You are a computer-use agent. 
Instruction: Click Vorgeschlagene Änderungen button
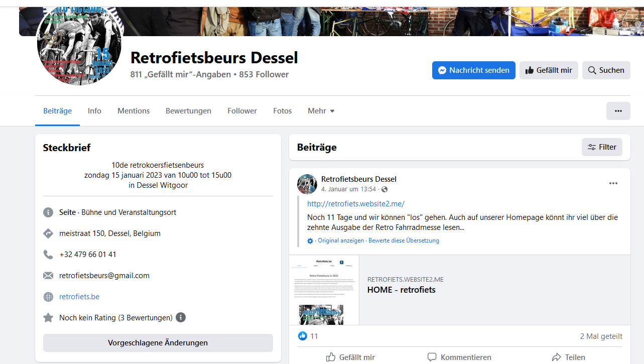(158, 343)
